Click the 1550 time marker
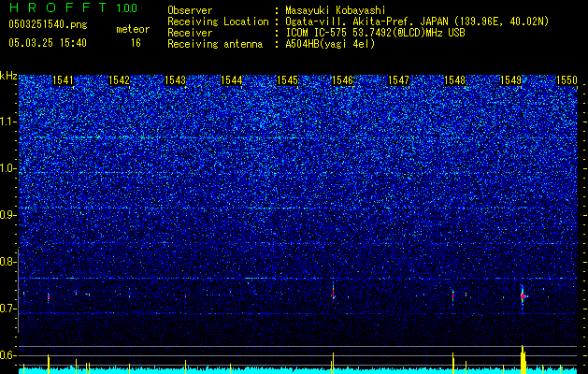The width and height of the screenshot is (588, 374). (566, 80)
